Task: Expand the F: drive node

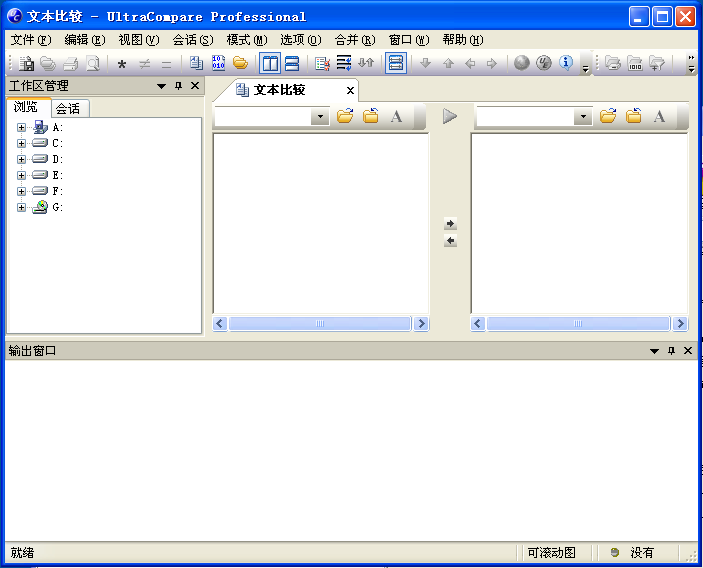Action: [21, 191]
